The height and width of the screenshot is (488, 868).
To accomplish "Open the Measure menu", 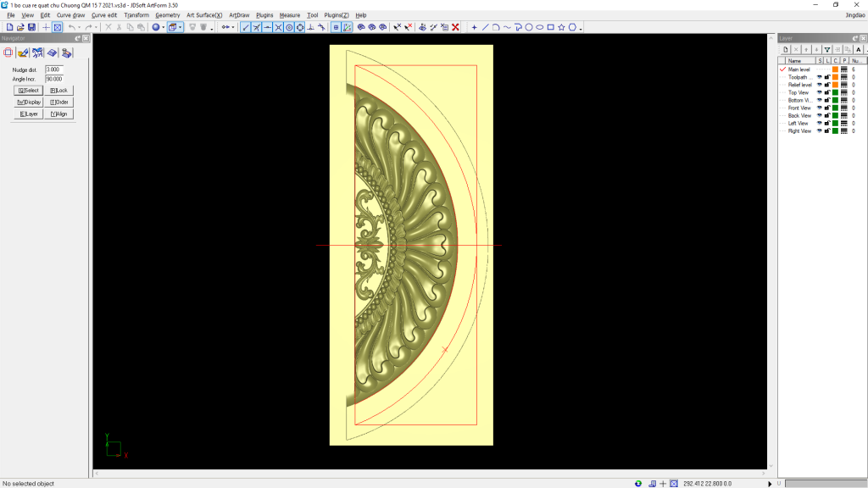I will [290, 15].
